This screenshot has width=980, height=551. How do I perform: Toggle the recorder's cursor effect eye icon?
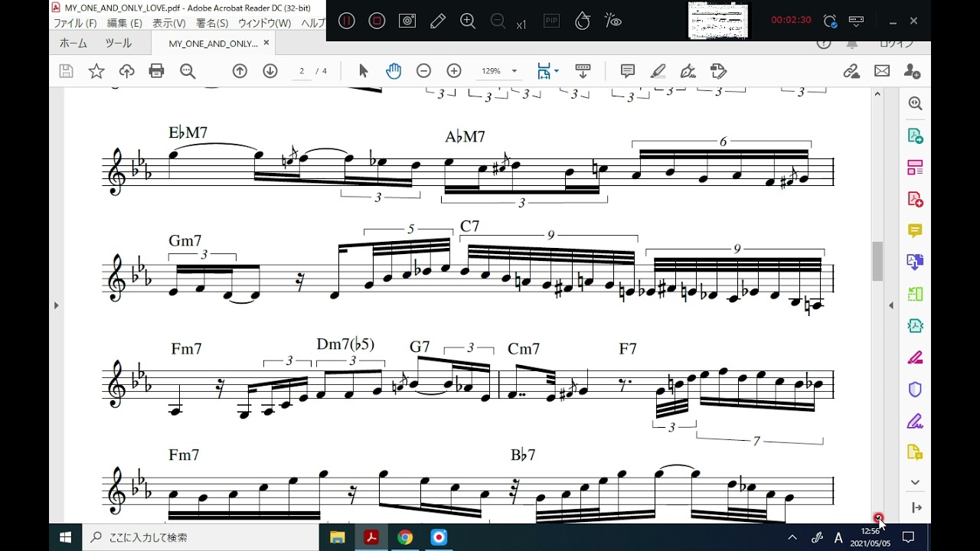click(612, 21)
